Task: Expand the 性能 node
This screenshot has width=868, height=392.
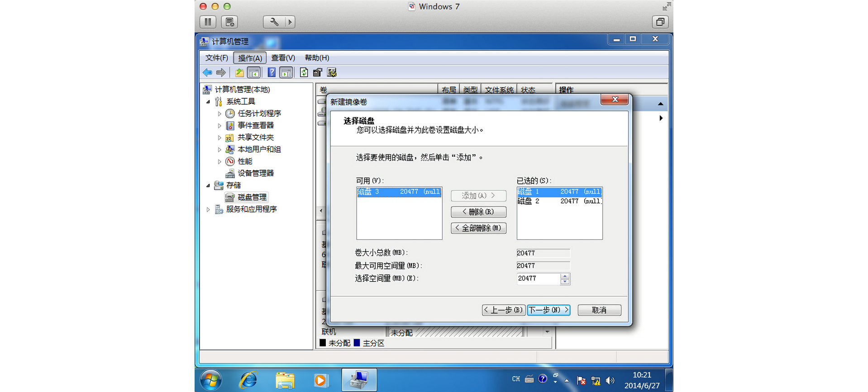Action: 219,162
